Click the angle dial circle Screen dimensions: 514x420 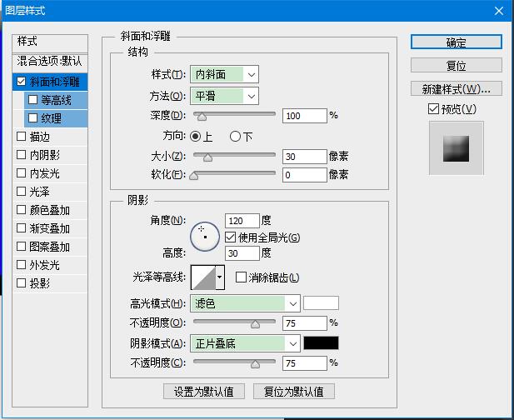click(204, 237)
